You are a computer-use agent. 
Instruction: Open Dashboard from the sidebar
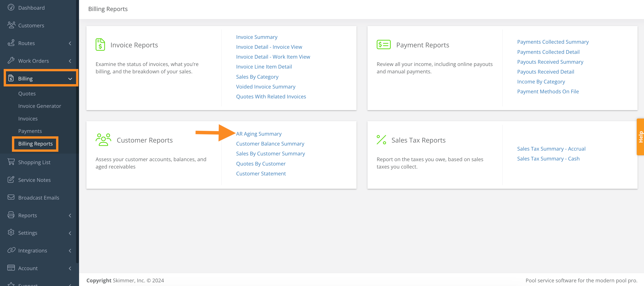(x=31, y=8)
